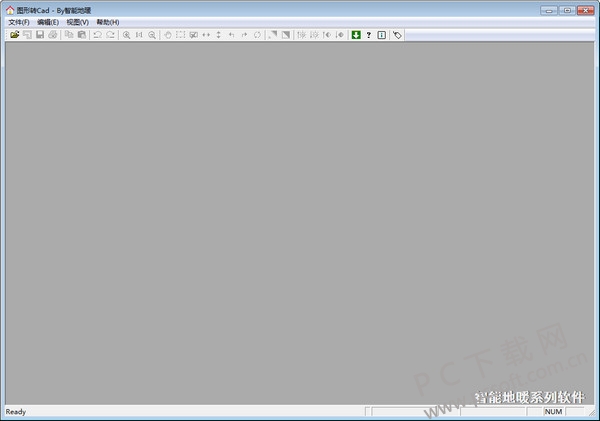
Task: Click the undo arrow icon
Action: tap(98, 35)
